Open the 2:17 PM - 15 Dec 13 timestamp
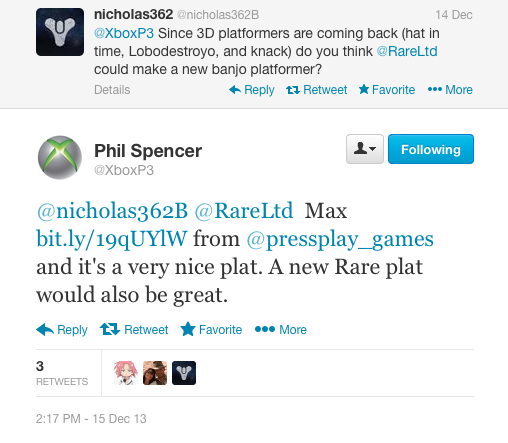This screenshot has width=508, height=443. tap(91, 419)
